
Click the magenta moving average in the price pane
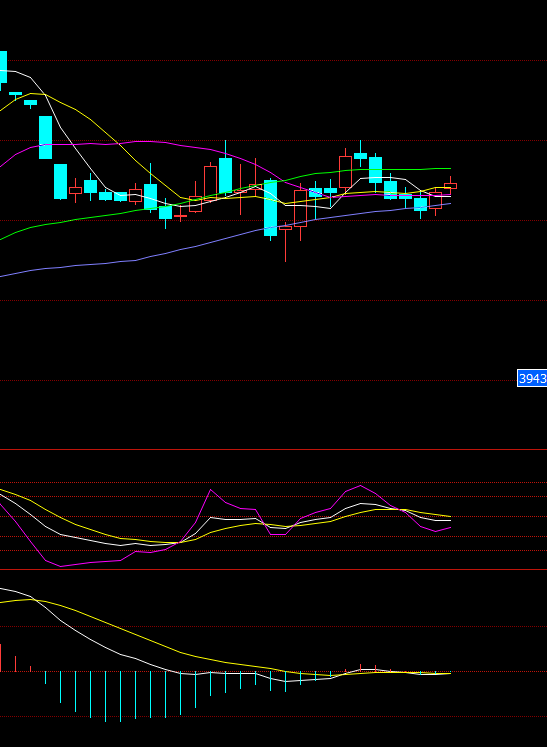(143, 141)
